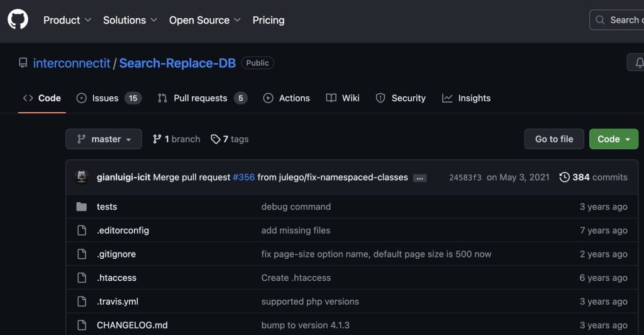The height and width of the screenshot is (335, 644).
Task: Click the repository icon beside interconnectit
Action: click(x=23, y=63)
